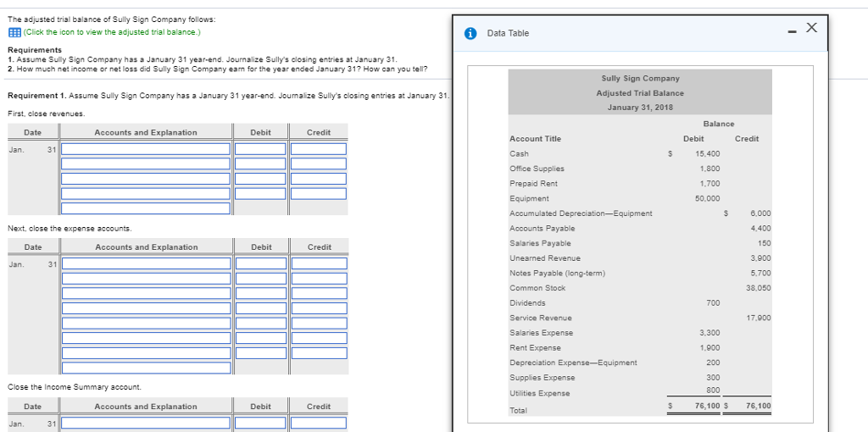Click 'Account Title' header in data table

tap(535, 139)
